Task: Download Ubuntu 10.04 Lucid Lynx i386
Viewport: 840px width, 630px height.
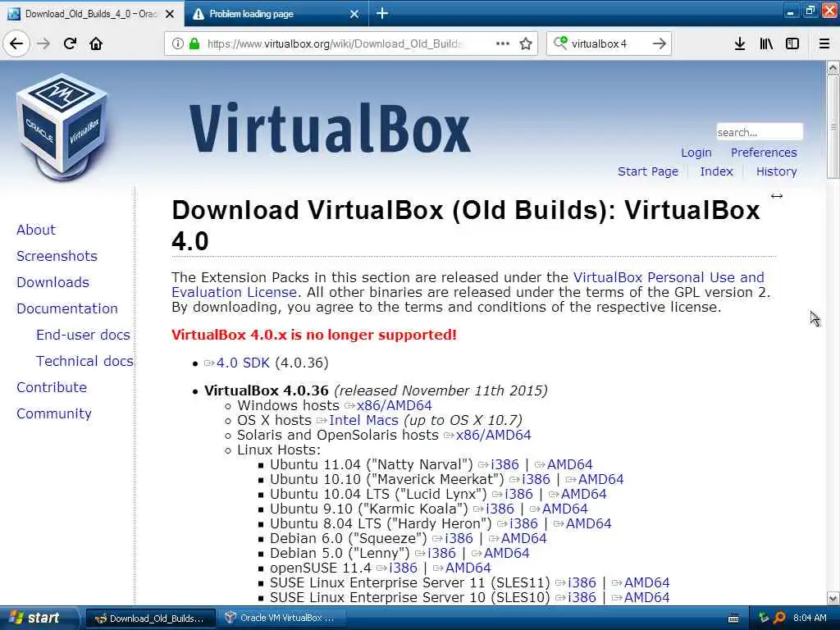Action: click(x=518, y=494)
